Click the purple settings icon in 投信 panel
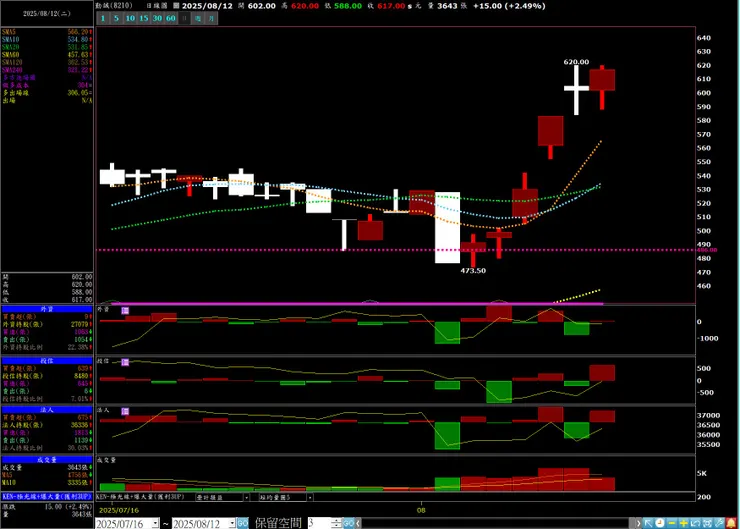The height and width of the screenshot is (529, 740). pyautogui.click(x=125, y=362)
